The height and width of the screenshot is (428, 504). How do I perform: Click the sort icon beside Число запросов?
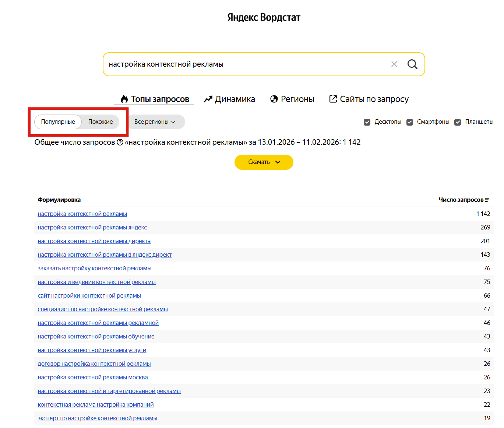[487, 200]
